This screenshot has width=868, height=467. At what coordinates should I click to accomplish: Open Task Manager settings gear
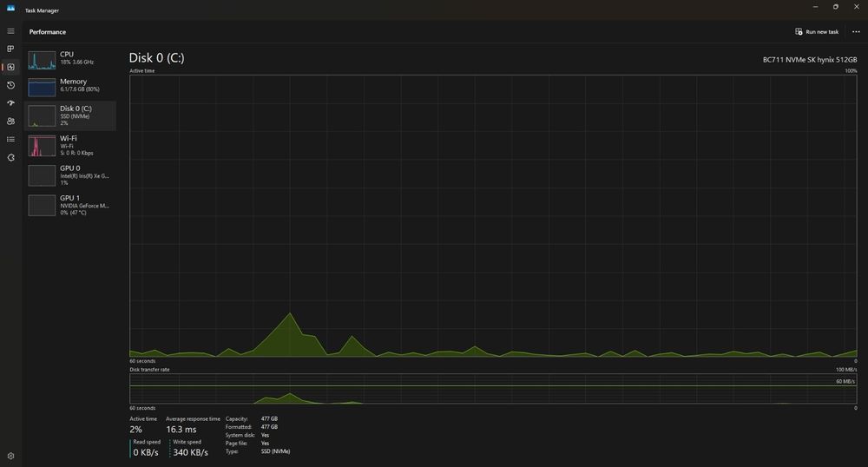[10, 456]
